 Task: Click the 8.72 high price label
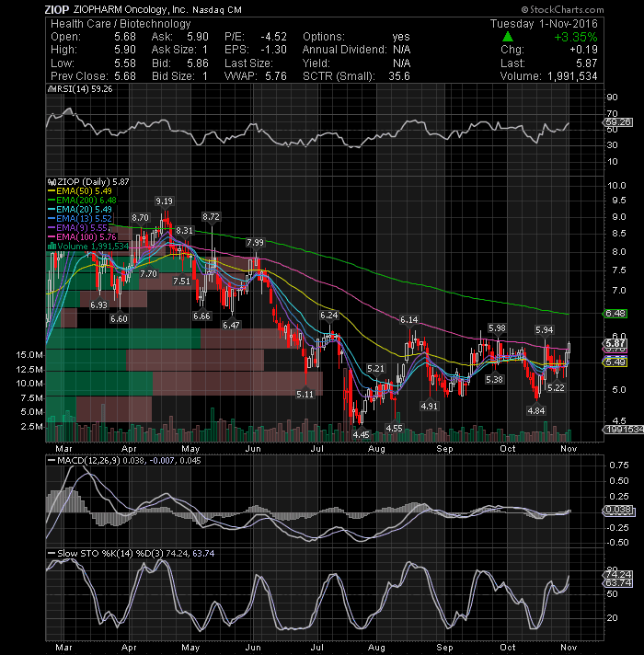(211, 217)
